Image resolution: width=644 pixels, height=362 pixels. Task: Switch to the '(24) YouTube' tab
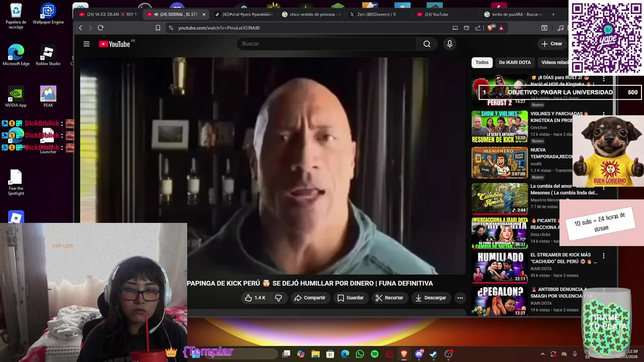(x=445, y=15)
